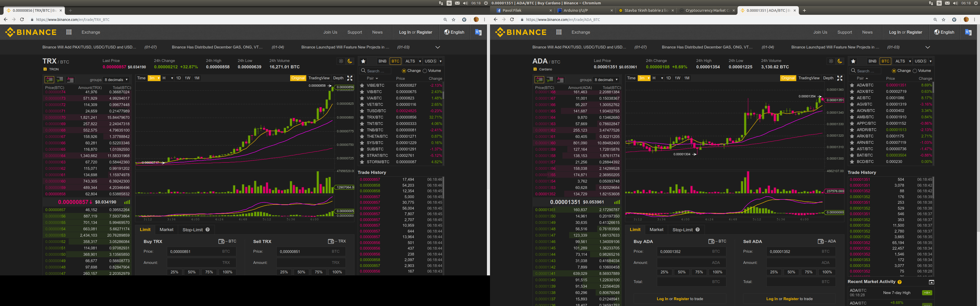Show favorites star filter in ADA/BTC window
Screen dimensions: 980x306
tap(853, 61)
